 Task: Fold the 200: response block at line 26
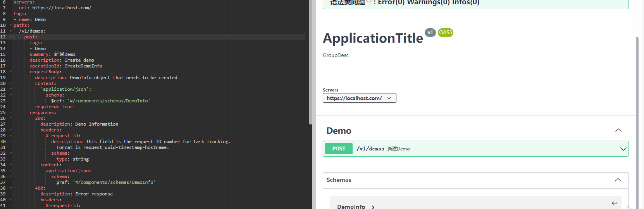pyautogui.click(x=10, y=118)
